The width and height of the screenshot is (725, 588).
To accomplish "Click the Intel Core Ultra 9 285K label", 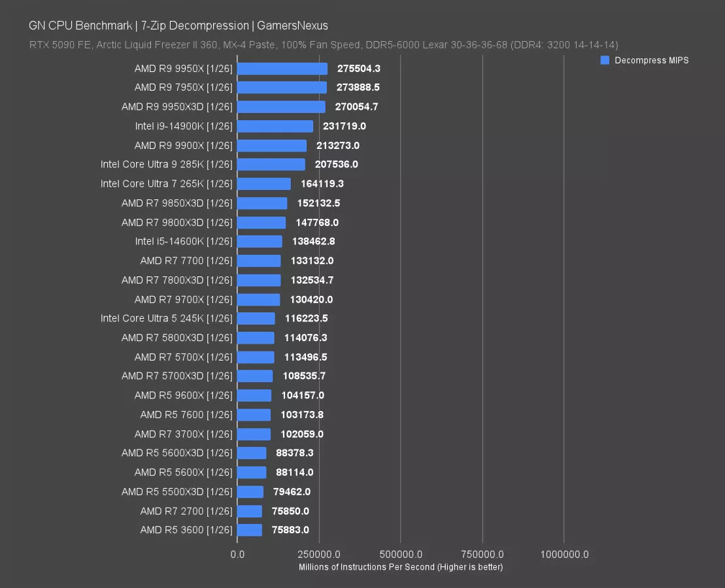I will point(166,165).
